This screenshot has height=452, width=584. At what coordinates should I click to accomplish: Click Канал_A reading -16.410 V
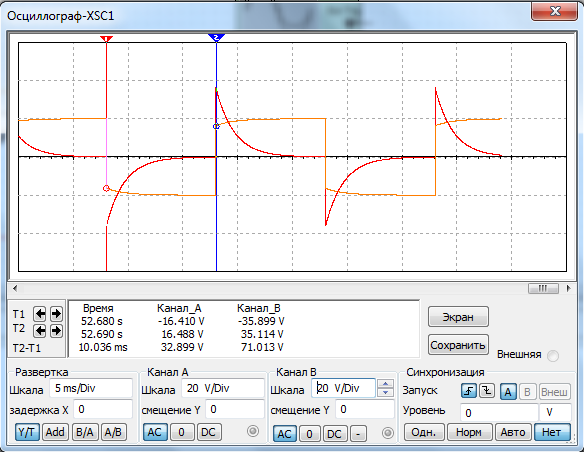[x=181, y=321]
